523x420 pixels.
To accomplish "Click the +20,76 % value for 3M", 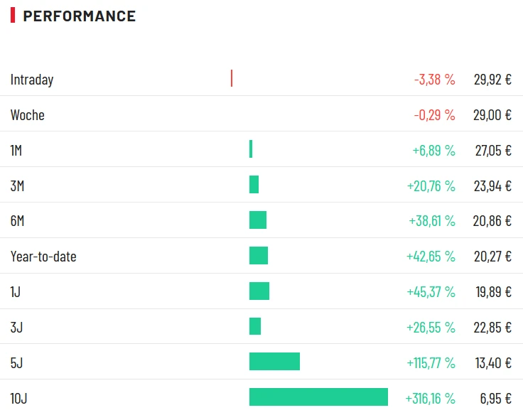I will tap(431, 186).
